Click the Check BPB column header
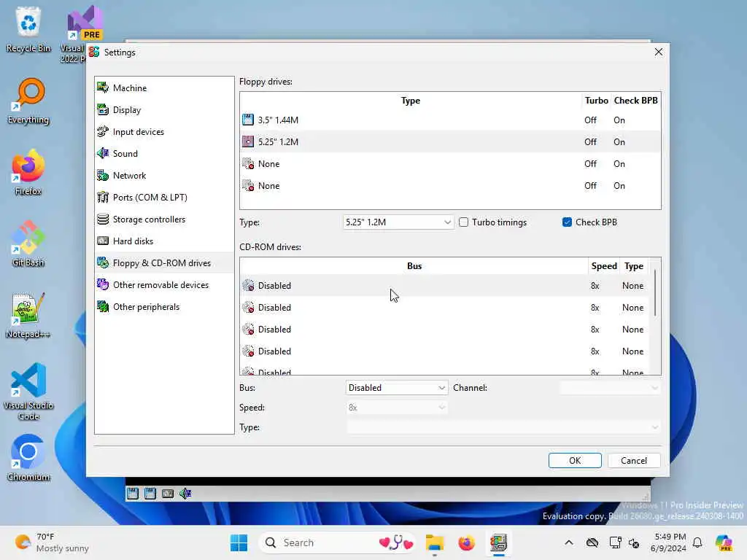747x560 pixels. click(x=635, y=101)
